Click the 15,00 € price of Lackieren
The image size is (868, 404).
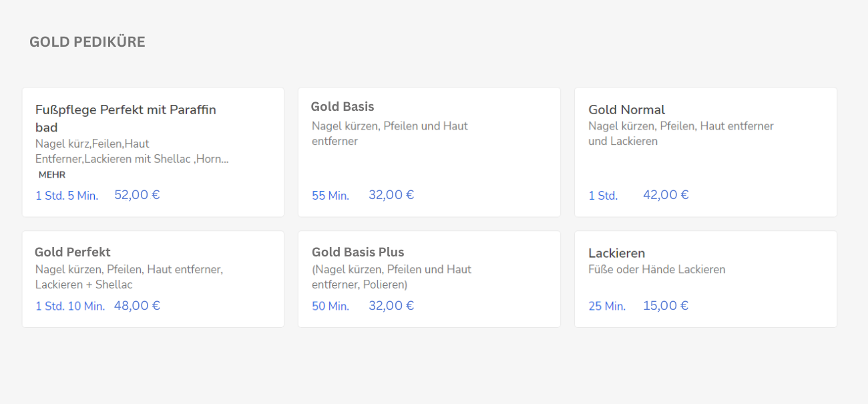tap(666, 306)
